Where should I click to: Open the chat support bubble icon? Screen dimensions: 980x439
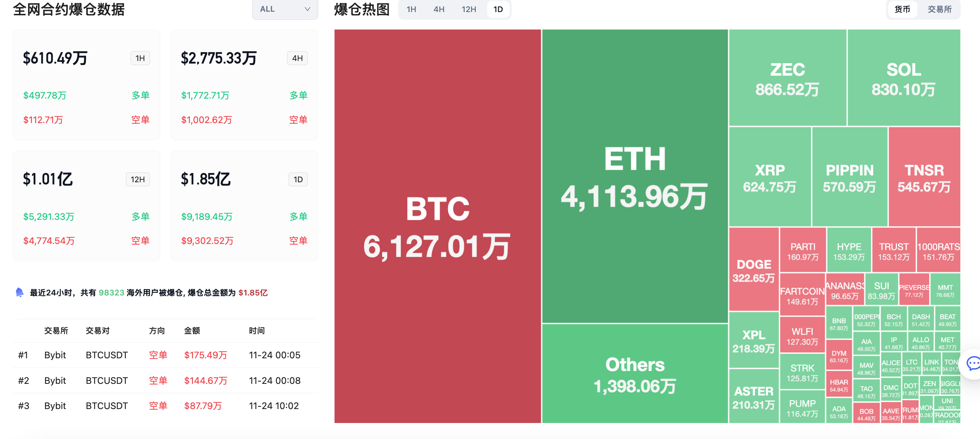tap(972, 364)
